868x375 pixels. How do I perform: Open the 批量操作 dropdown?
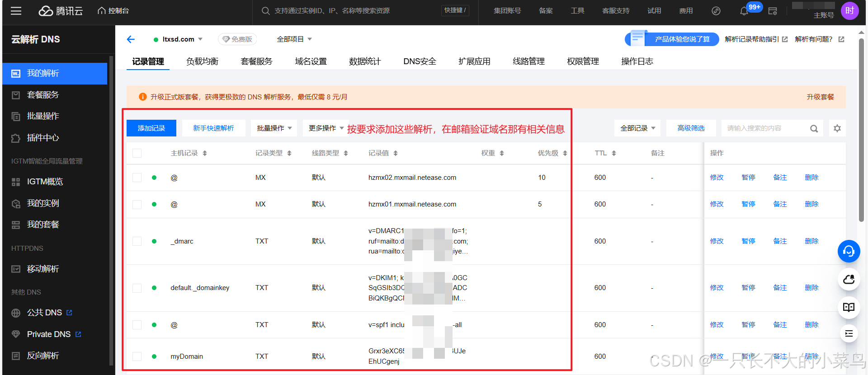(x=274, y=128)
